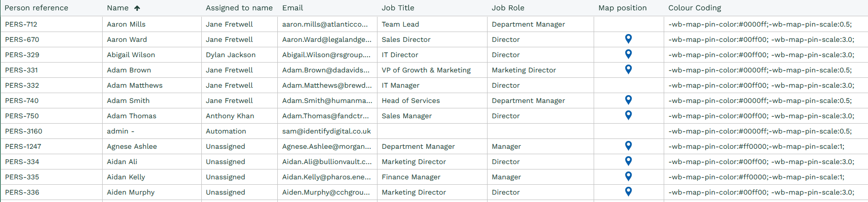Click the Email column header
Image resolution: width=868 pixels, height=202 pixels.
click(293, 8)
